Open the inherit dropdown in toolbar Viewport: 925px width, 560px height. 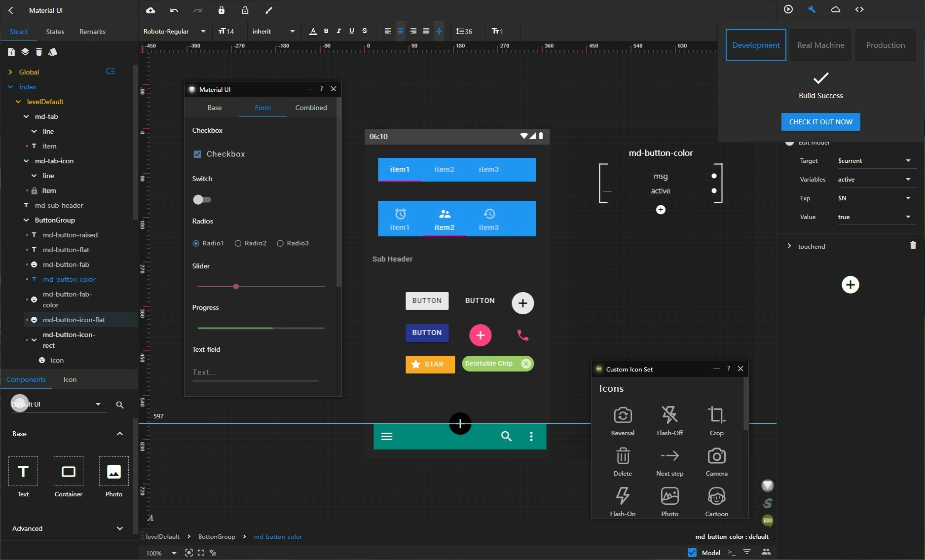point(273,31)
